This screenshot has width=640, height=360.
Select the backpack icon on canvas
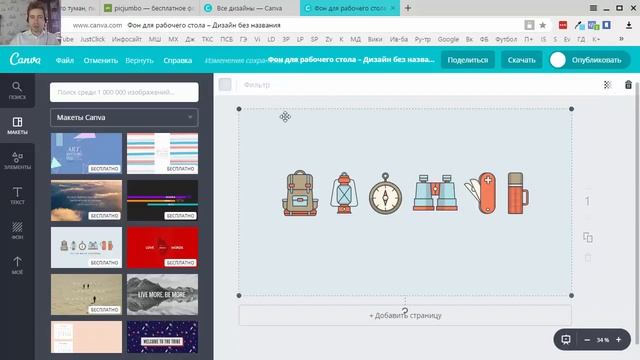click(x=300, y=193)
